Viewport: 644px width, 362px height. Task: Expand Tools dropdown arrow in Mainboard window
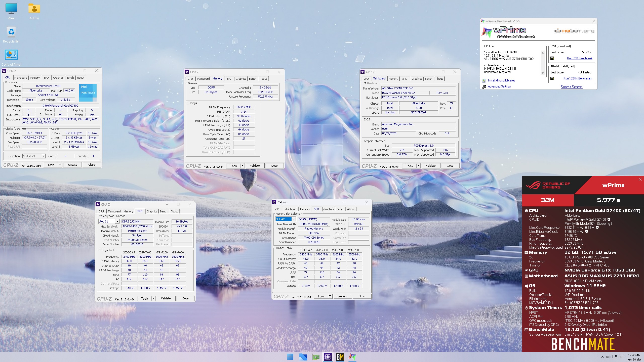point(418,166)
